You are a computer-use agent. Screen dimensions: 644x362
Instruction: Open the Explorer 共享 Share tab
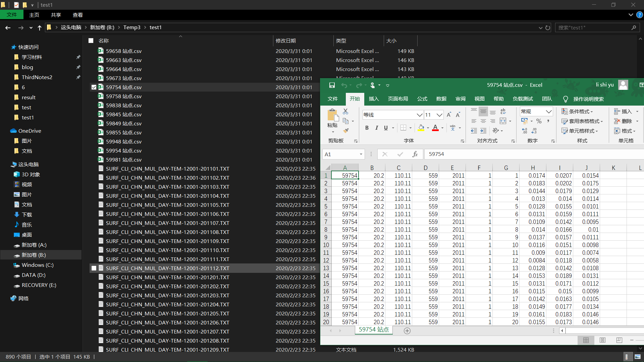[x=56, y=15]
